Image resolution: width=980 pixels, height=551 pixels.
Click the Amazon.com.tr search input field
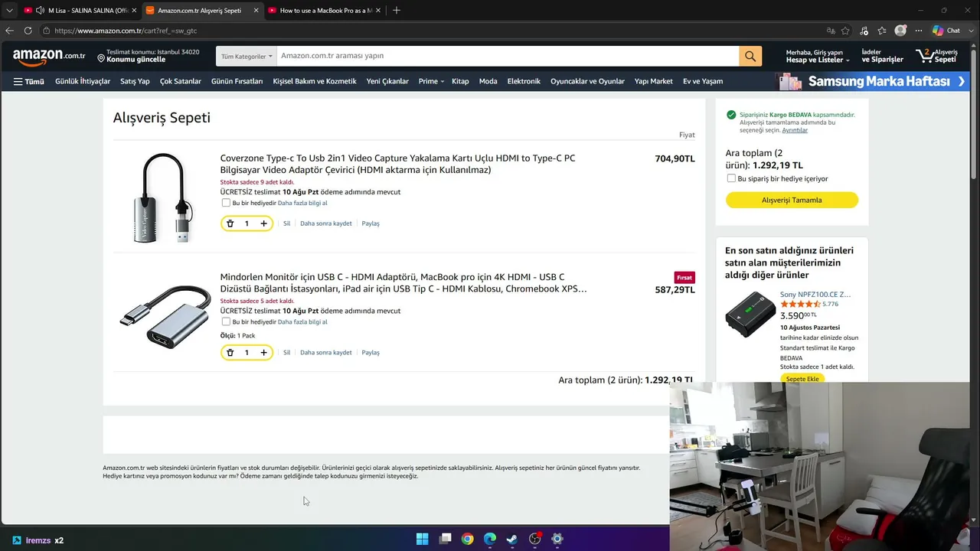(508, 56)
